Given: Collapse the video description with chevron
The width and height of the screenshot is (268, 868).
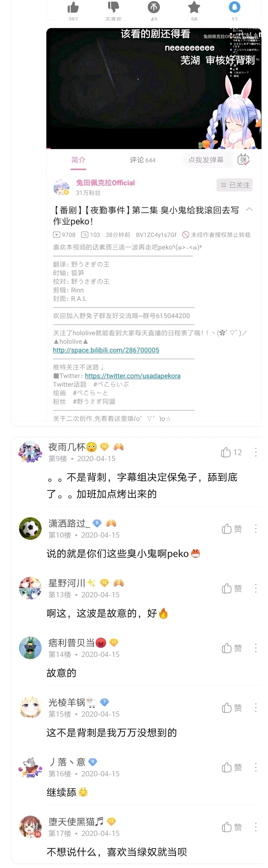Looking at the screenshot, I should 249,209.
